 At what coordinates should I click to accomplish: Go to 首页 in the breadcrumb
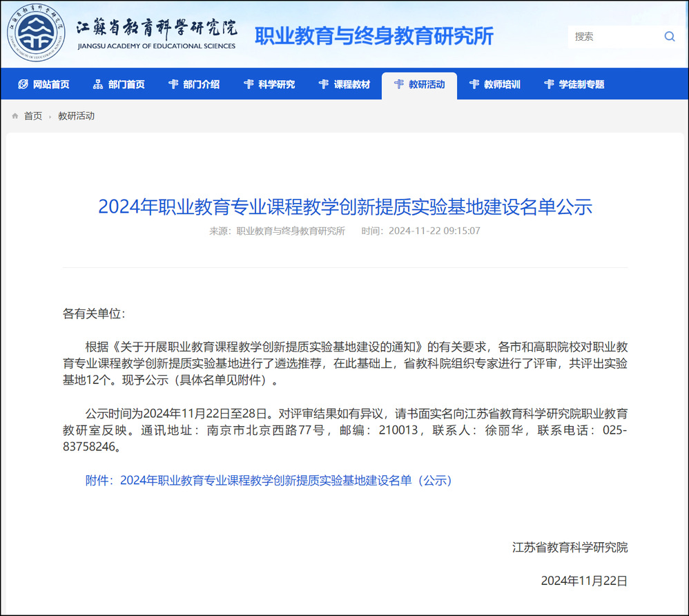point(33,116)
